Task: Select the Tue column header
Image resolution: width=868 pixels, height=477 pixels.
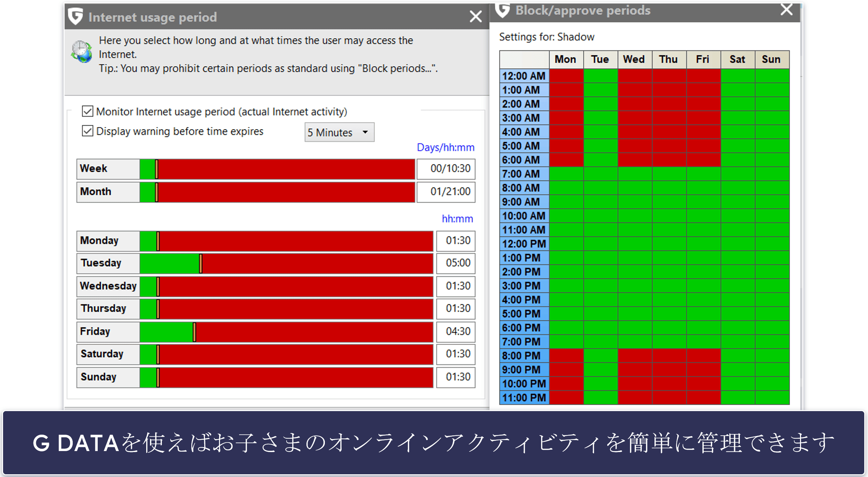Action: (601, 59)
